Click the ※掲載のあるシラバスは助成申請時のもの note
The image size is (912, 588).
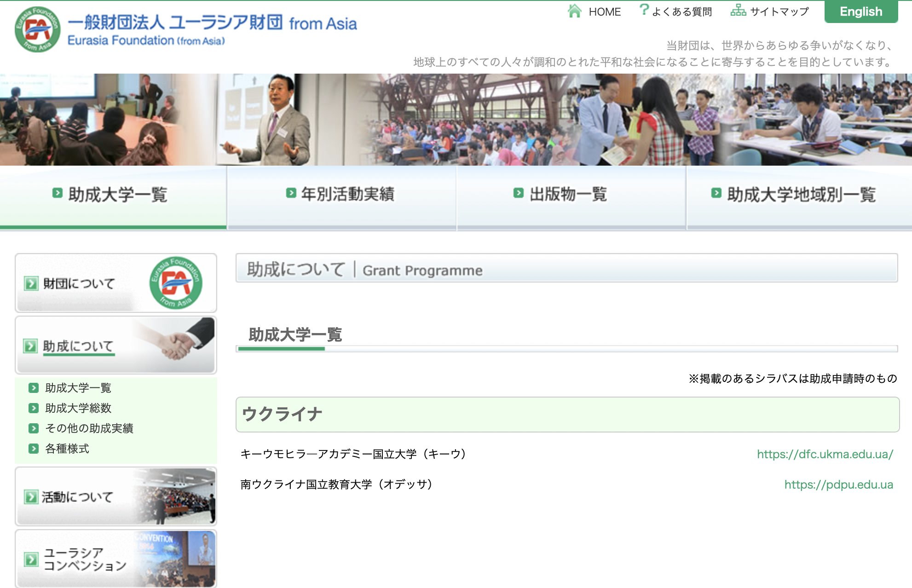coord(793,379)
